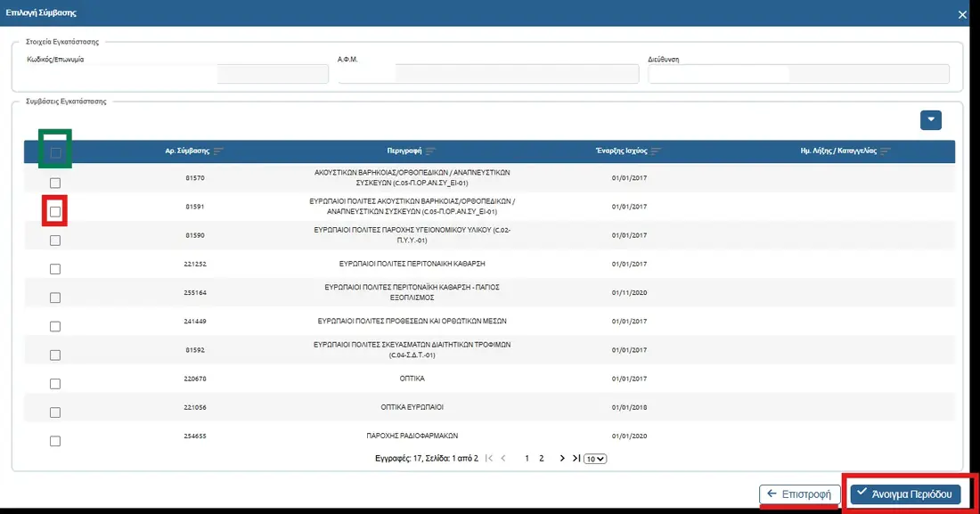
Task: Sort by Έναρξης Ισχύος using its icon
Action: click(656, 151)
